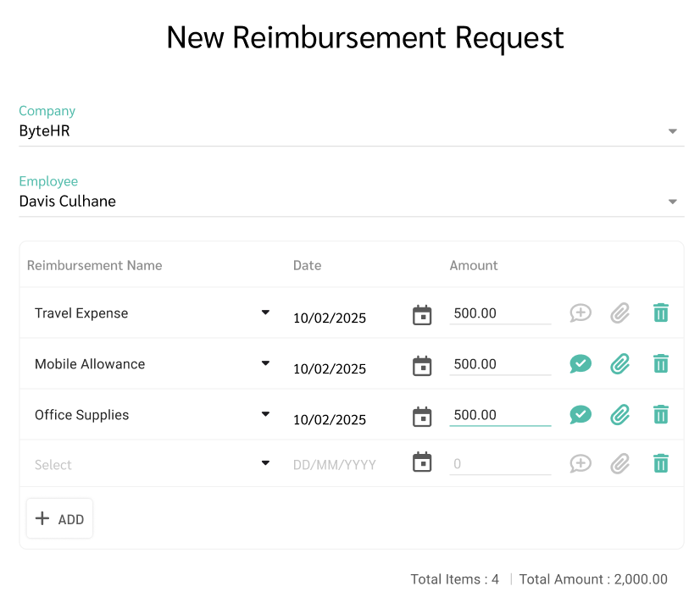This screenshot has height=614, width=700.
Task: Click the Employee field label
Action: coord(48,181)
